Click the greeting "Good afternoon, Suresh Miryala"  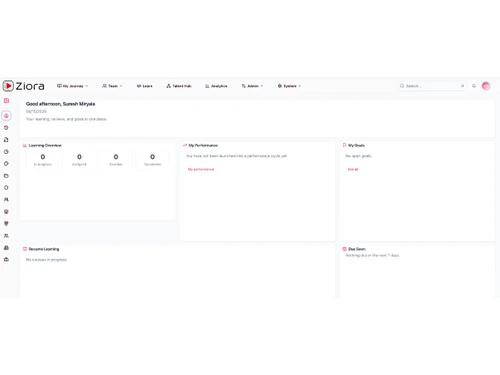[x=60, y=104]
